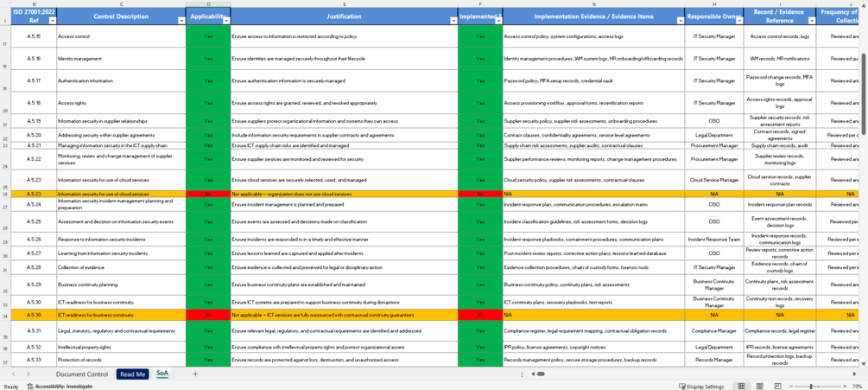Select cell 'Business continuity planning'
Image resolution: width=868 pixels, height=390 pixels.
click(121, 285)
